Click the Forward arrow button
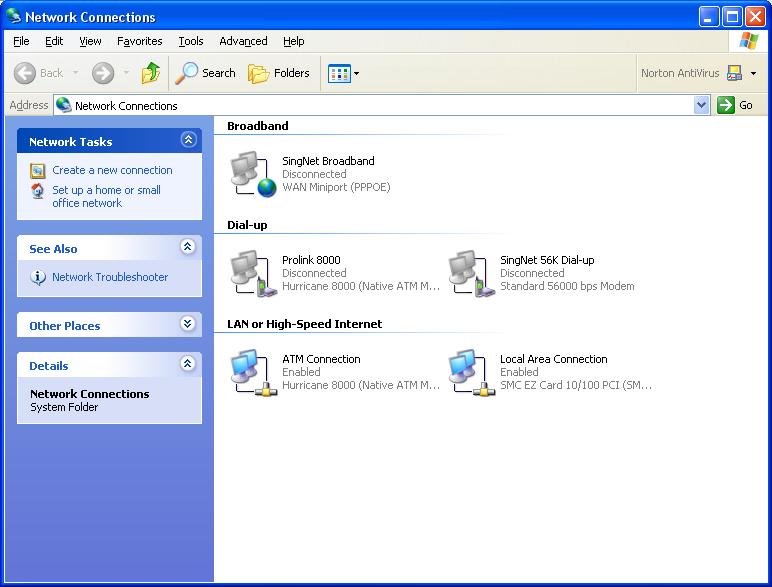The width and height of the screenshot is (772, 587). [x=103, y=73]
